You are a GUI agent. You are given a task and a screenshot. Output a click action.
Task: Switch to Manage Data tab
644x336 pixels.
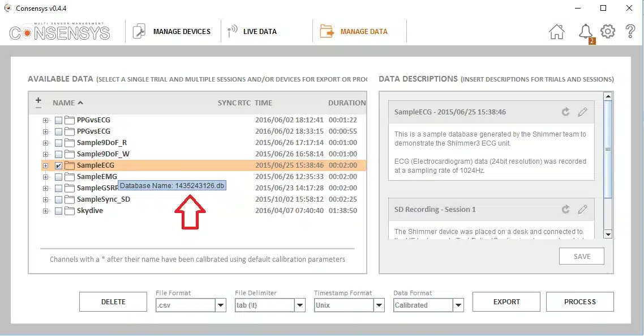359,31
